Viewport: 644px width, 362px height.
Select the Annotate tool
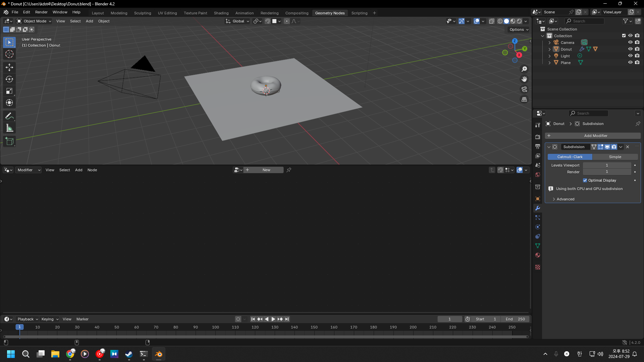coord(9,116)
